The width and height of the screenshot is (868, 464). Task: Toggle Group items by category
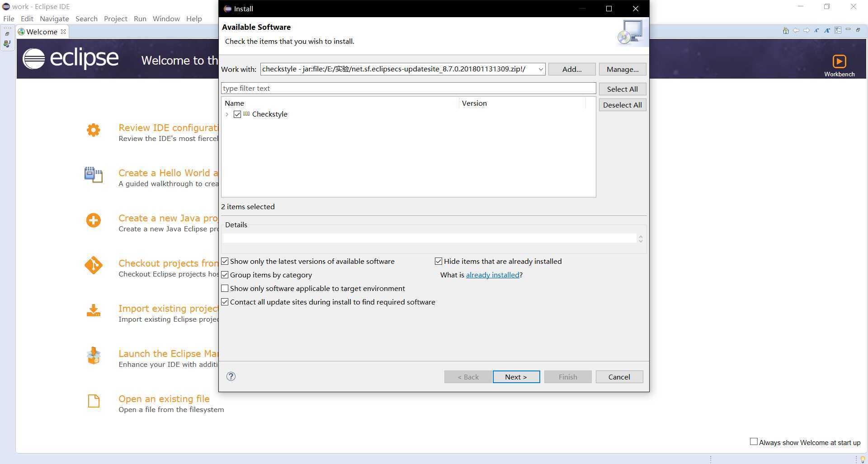[x=225, y=275]
